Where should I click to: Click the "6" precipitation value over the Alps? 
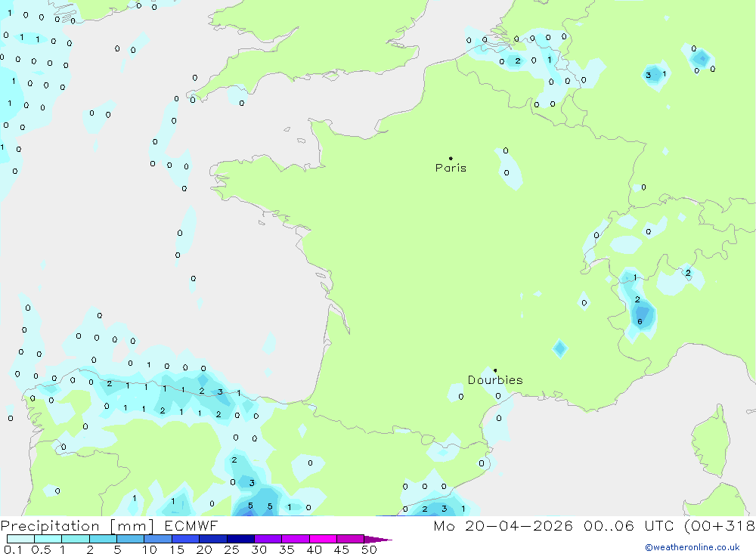click(640, 322)
